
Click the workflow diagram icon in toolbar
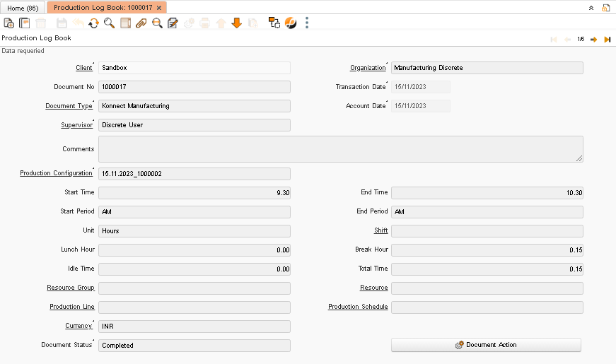point(274,23)
